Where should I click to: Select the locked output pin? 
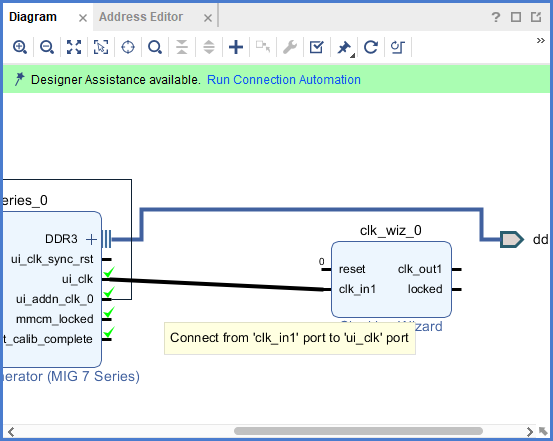(425, 289)
